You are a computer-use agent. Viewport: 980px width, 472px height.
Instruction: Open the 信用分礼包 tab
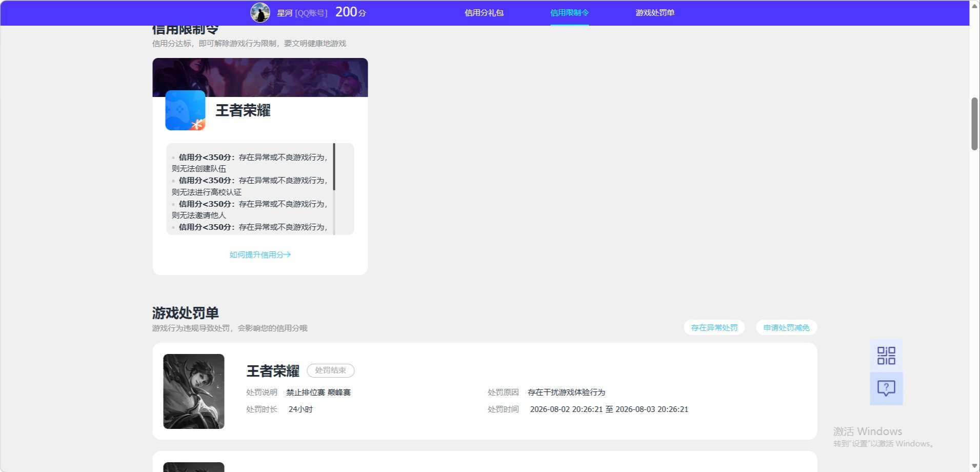click(484, 12)
